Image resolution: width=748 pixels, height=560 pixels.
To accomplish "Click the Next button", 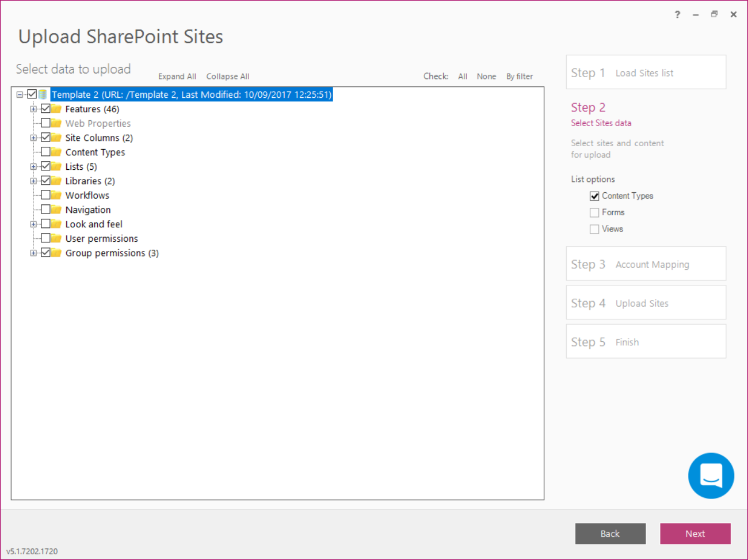I will [695, 534].
